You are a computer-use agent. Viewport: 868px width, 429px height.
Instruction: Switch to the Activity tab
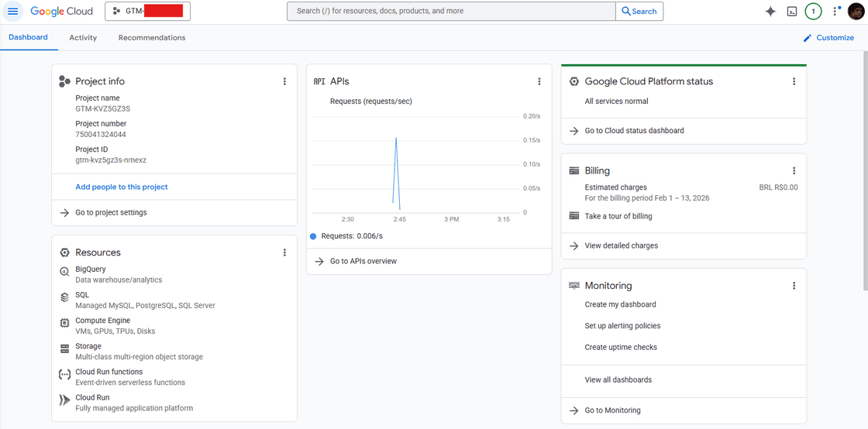pos(83,38)
